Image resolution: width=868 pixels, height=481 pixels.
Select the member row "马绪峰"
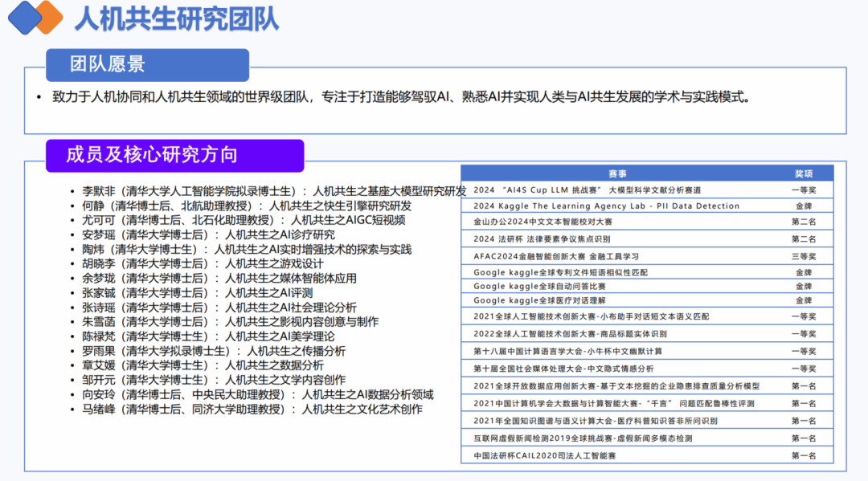[x=252, y=409]
